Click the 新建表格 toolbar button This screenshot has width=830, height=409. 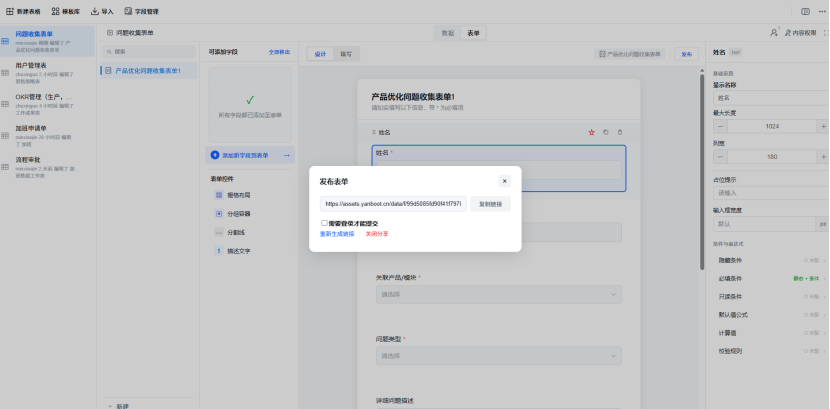pyautogui.click(x=23, y=11)
